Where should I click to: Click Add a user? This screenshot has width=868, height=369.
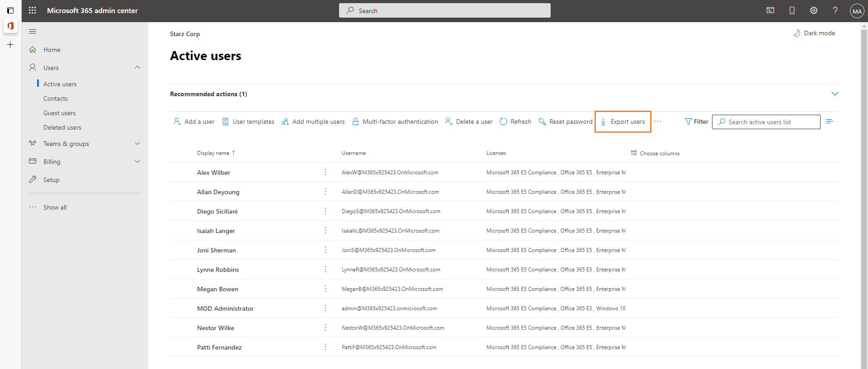tap(194, 121)
